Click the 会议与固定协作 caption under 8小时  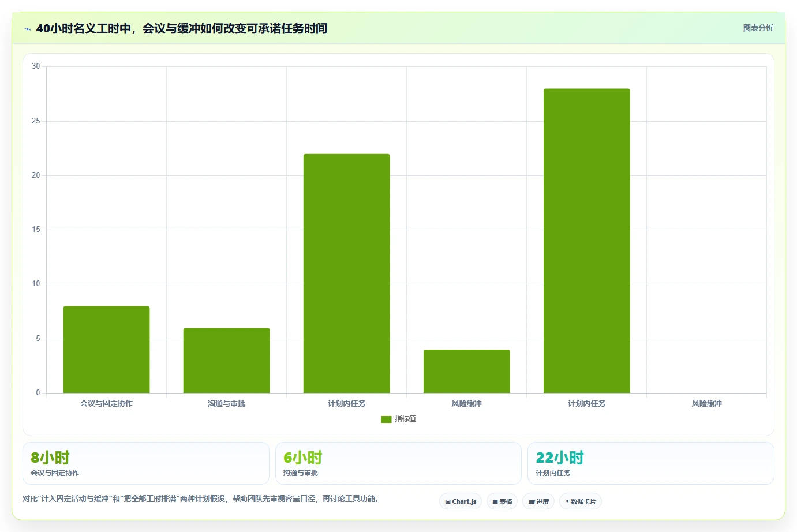[x=55, y=473]
